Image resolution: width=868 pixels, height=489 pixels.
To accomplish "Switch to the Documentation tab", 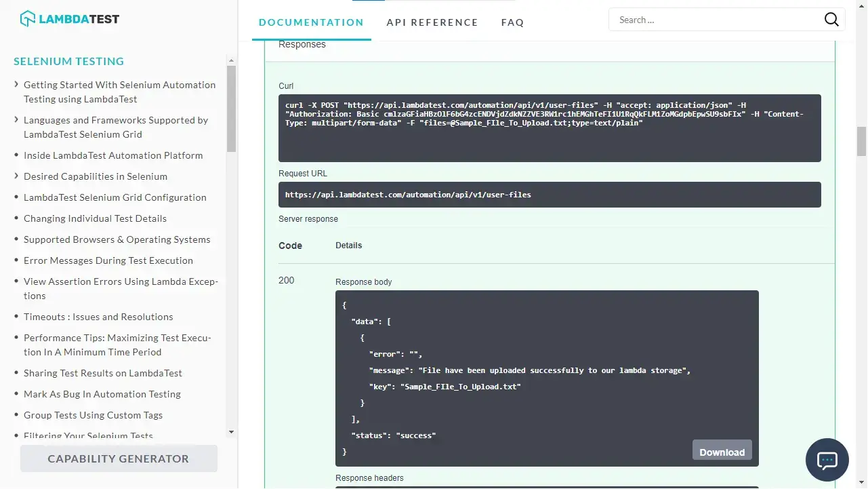I will [311, 22].
